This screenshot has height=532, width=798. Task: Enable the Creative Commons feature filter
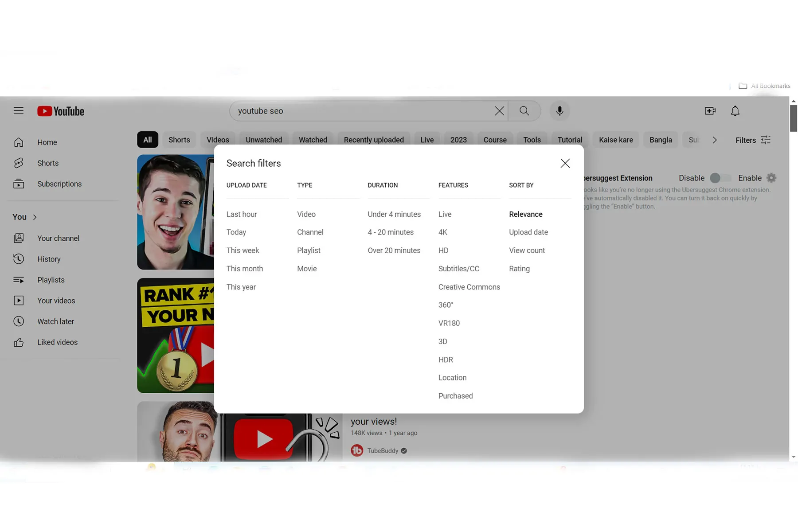469,287
